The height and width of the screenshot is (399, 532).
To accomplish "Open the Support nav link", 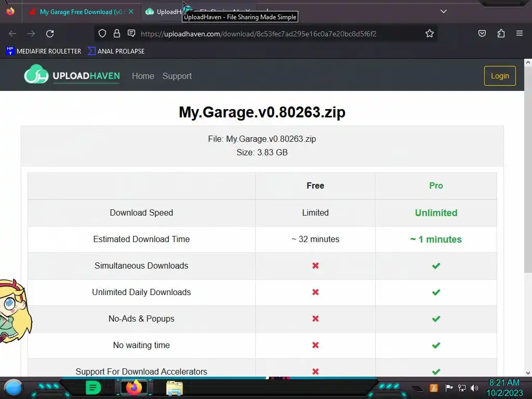I will 177,76.
